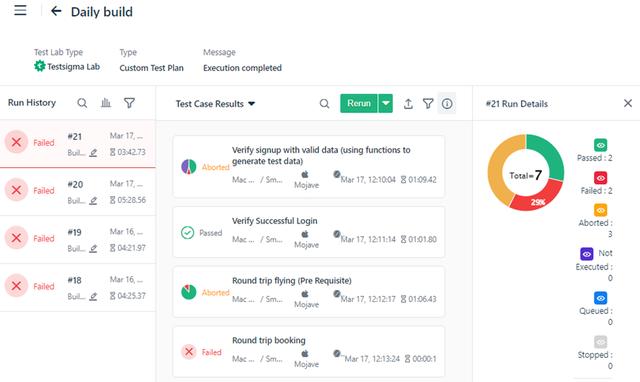This screenshot has height=382, width=640.
Task: Open the Rerun options dropdown arrow
Action: 386,103
